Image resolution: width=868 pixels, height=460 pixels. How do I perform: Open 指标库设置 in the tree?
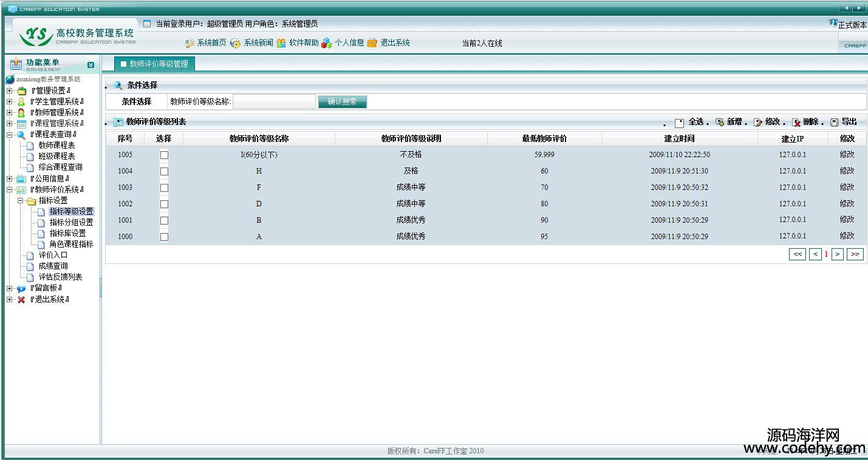[x=67, y=234]
